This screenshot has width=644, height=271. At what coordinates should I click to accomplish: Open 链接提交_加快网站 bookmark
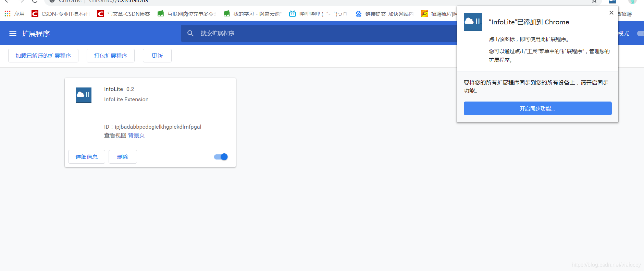point(384,14)
